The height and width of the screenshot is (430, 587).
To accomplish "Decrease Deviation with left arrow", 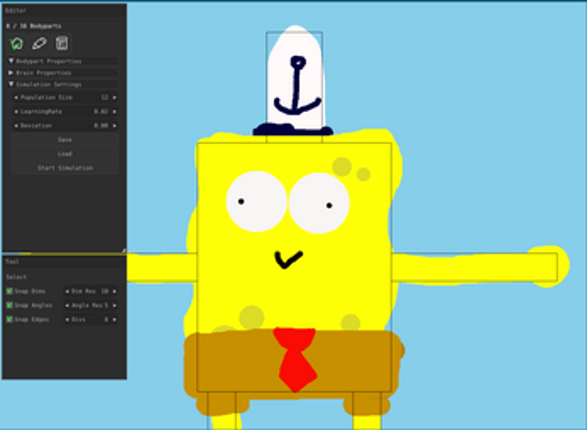I will tap(16, 126).
